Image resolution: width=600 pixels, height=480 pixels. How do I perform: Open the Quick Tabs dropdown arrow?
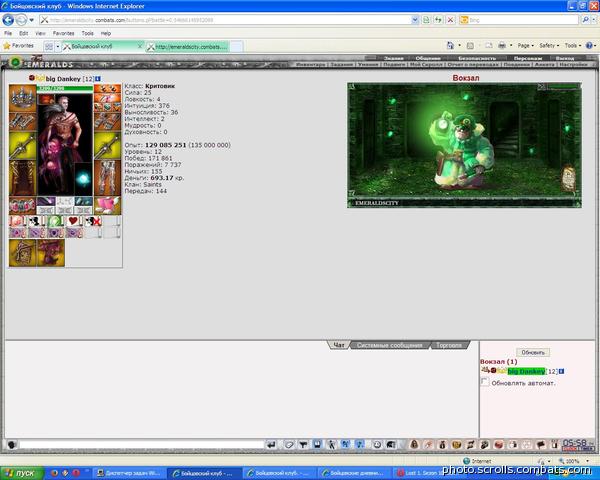coord(58,47)
